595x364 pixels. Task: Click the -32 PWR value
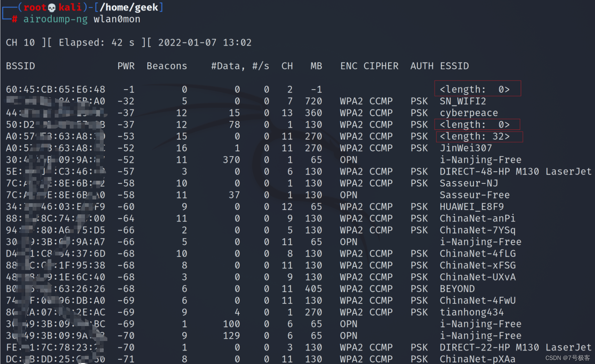tap(126, 101)
